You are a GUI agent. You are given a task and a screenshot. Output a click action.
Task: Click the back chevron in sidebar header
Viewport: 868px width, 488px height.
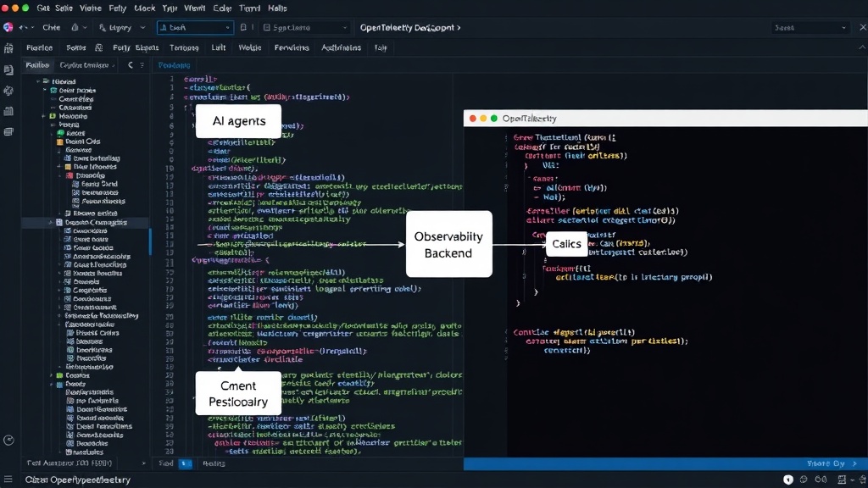coord(130,65)
